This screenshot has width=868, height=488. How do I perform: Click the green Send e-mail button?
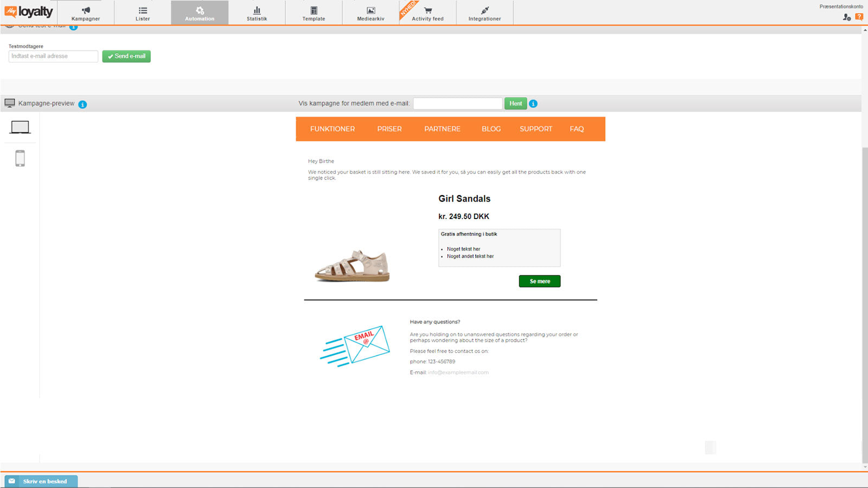pyautogui.click(x=126, y=56)
